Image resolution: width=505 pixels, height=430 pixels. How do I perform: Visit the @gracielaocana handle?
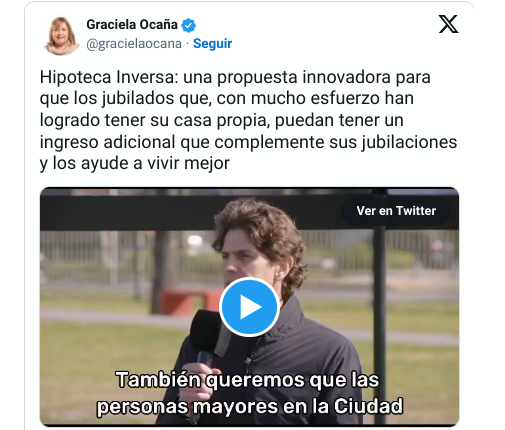[134, 44]
